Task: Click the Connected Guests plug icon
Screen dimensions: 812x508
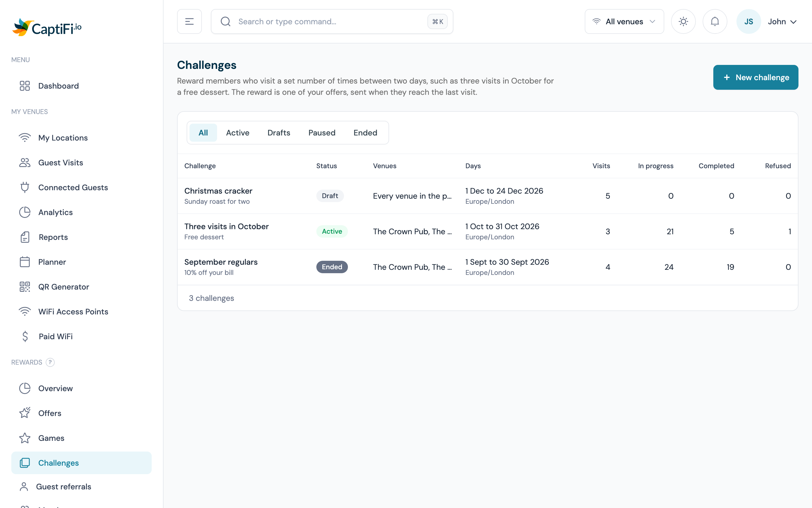Action: [25, 187]
